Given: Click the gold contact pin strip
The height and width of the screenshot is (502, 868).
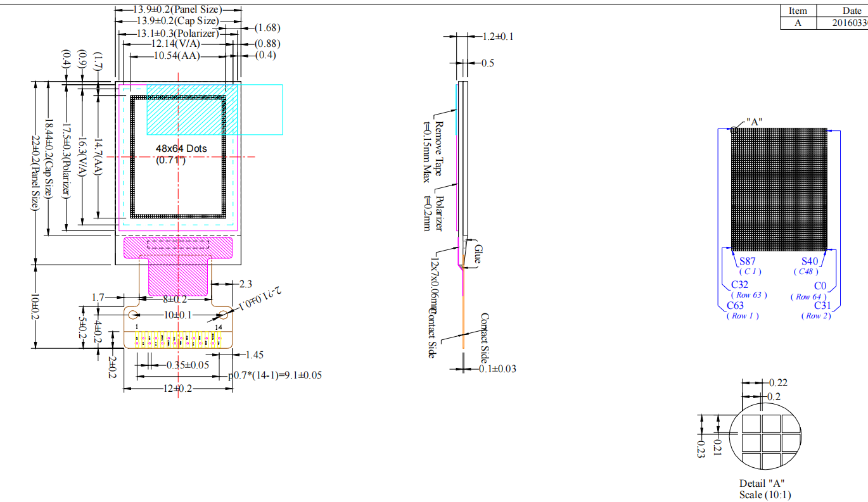Looking at the screenshot, I should point(178,341).
